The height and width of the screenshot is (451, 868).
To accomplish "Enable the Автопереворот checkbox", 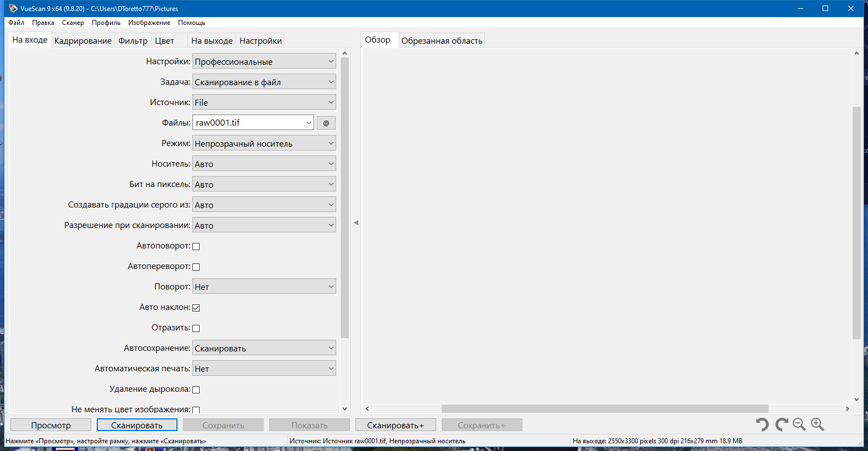I will pyautogui.click(x=196, y=267).
